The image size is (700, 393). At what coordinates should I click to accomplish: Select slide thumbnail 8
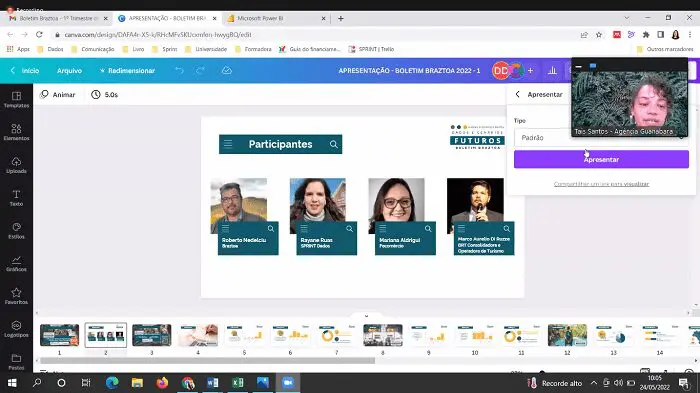(383, 335)
